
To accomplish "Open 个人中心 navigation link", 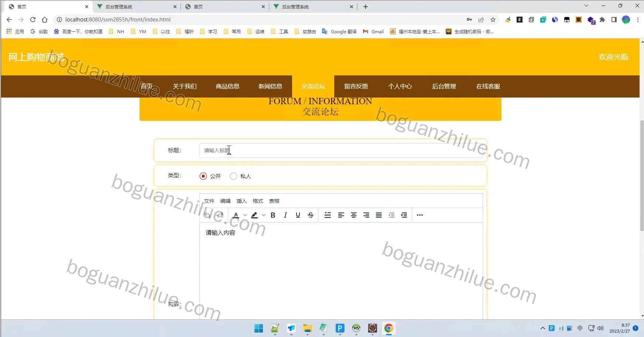I will click(400, 86).
